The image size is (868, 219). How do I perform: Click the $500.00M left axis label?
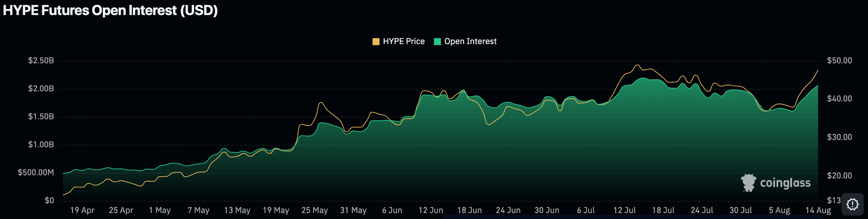click(x=36, y=172)
